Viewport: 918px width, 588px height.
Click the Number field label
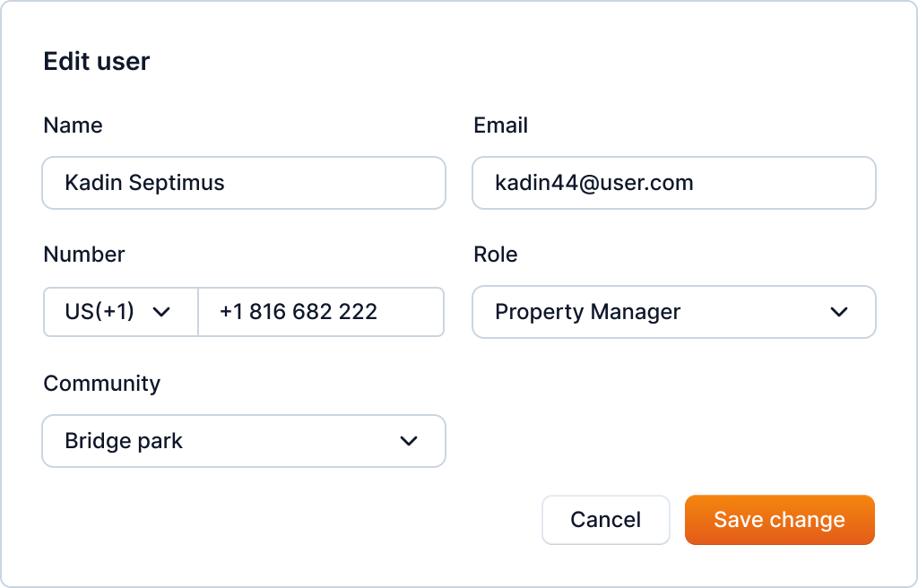84,255
